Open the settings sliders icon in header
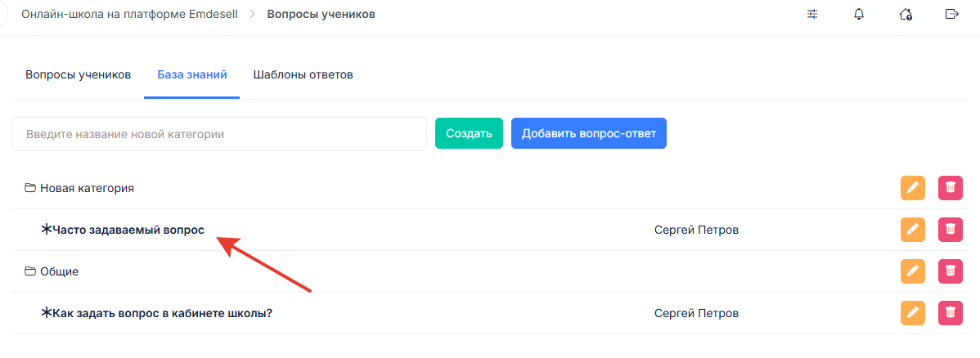 click(x=812, y=14)
